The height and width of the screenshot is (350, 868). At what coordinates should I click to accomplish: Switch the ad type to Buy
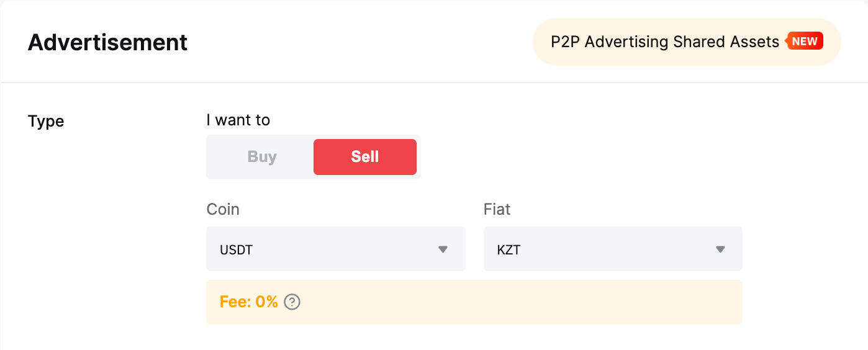pos(262,157)
